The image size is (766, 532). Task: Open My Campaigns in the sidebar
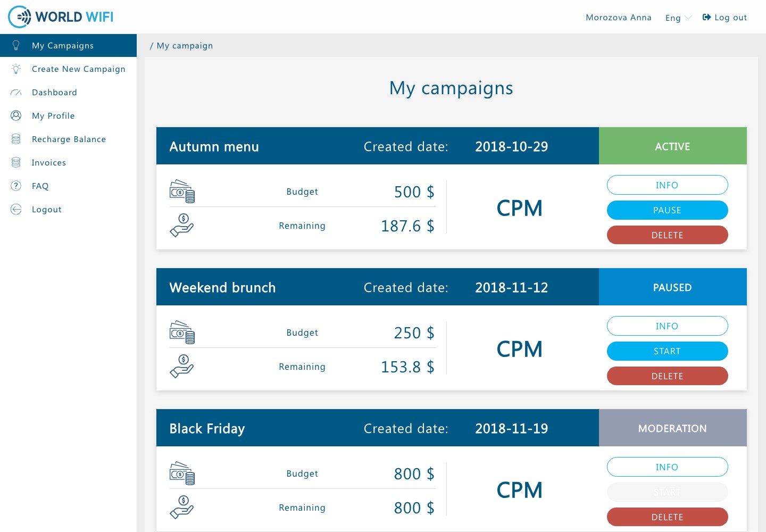click(68, 46)
